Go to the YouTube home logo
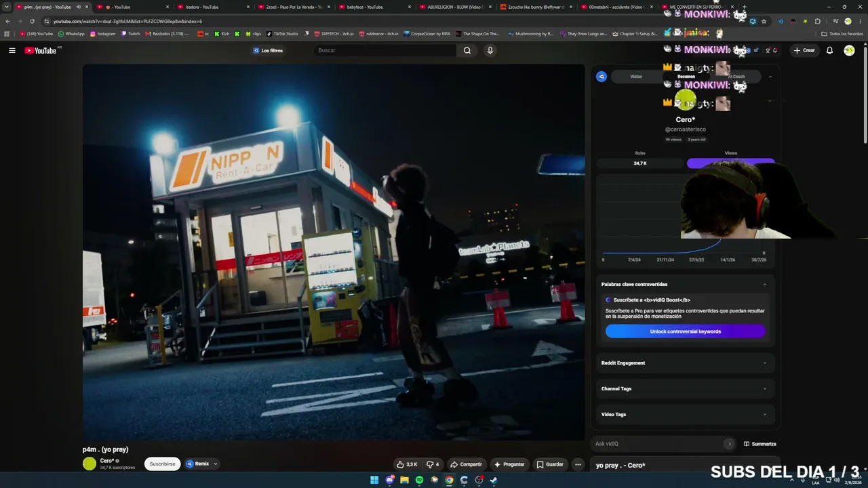 (x=41, y=50)
